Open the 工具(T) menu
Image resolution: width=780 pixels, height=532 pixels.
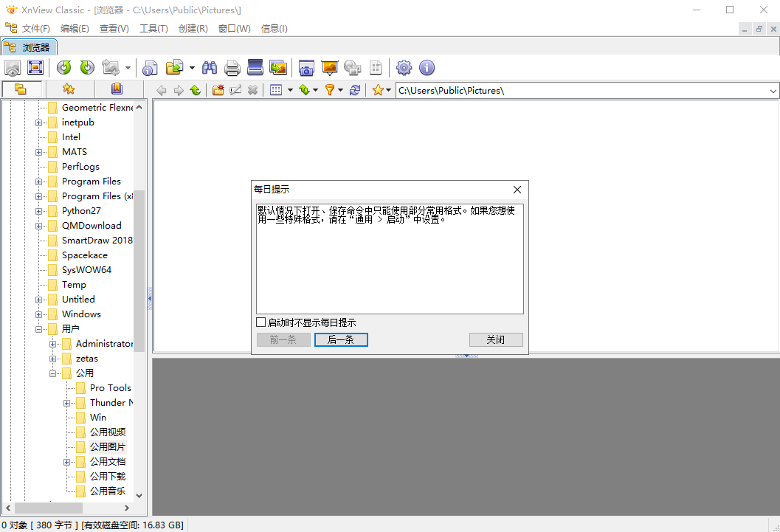pos(153,28)
